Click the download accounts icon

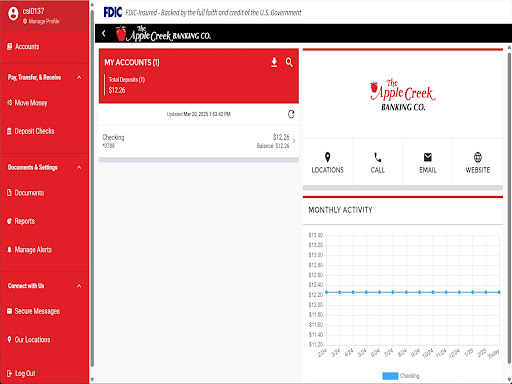(x=274, y=62)
